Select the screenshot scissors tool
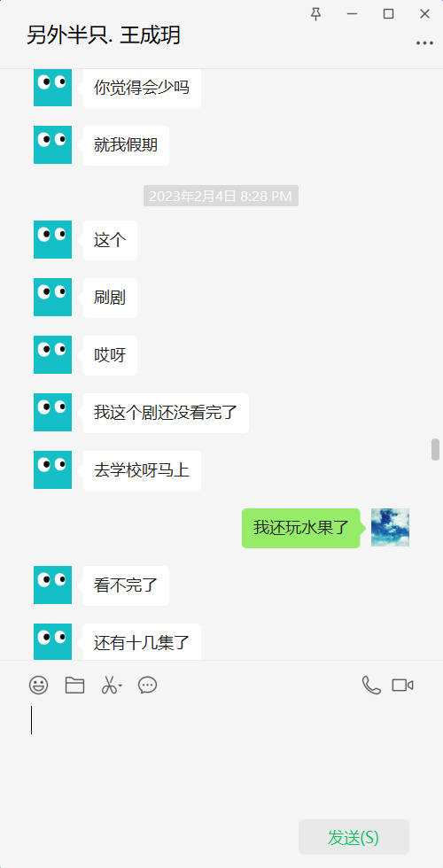Image resolution: width=443 pixels, height=868 pixels. click(x=109, y=686)
